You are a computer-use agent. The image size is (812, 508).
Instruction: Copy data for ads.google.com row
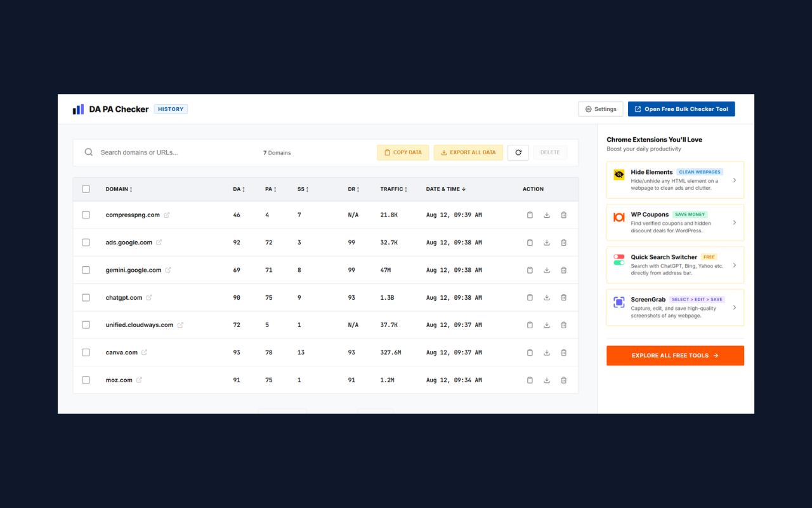tap(530, 243)
